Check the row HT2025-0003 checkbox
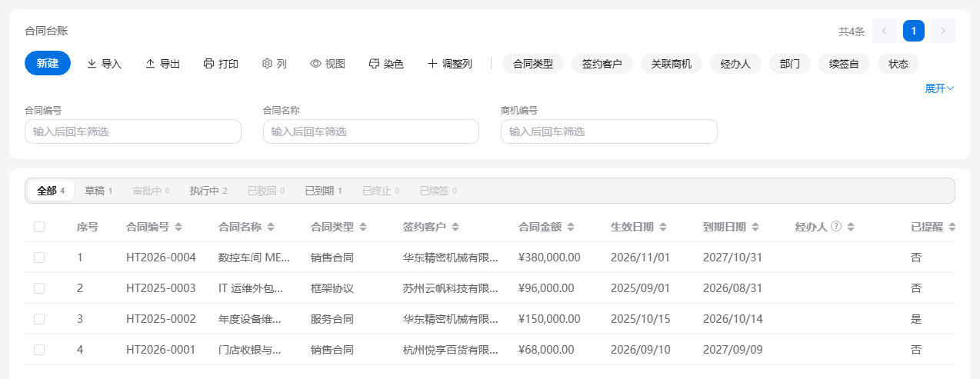 click(39, 288)
